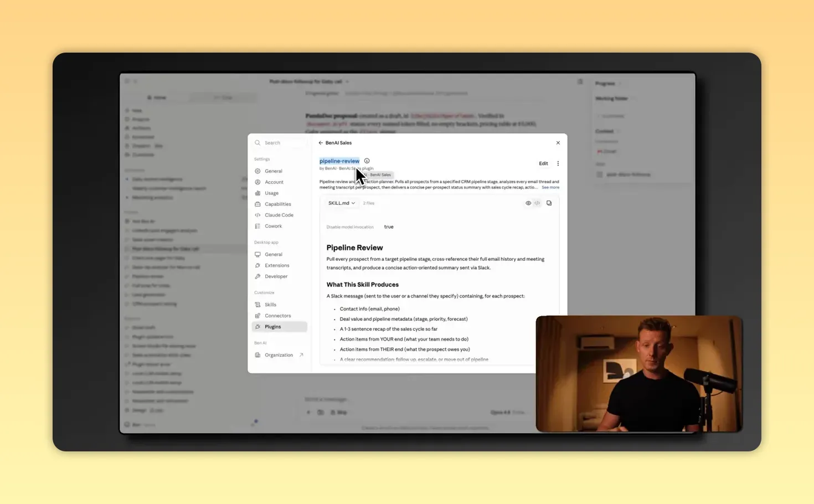Click the 'Deal value and pipeline metadata' bullet
This screenshot has height=504, width=814.
click(404, 319)
